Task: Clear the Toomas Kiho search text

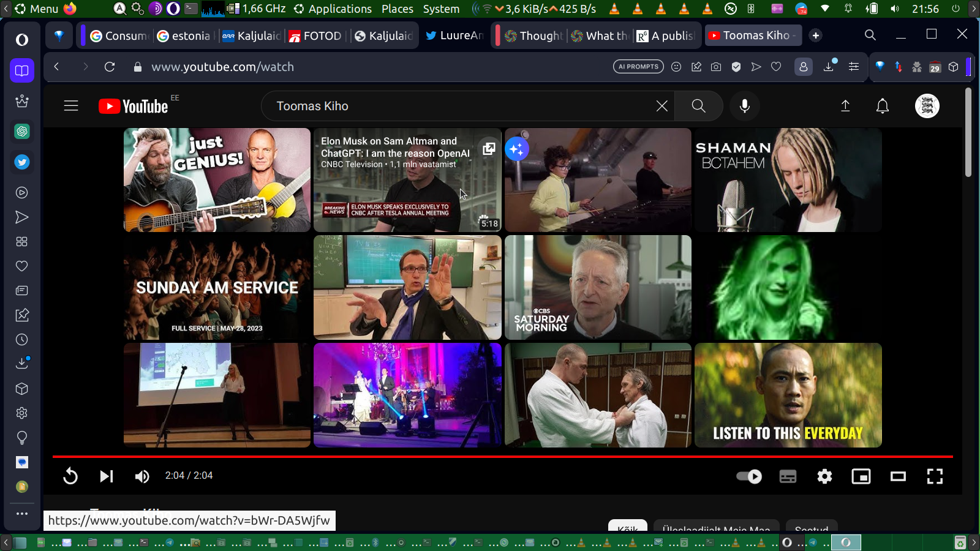Action: point(662,106)
